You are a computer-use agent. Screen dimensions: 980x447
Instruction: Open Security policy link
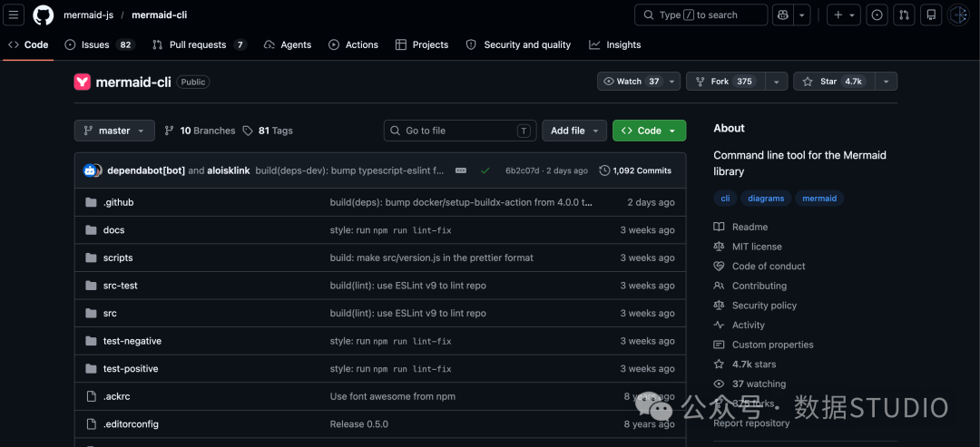[755, 306]
